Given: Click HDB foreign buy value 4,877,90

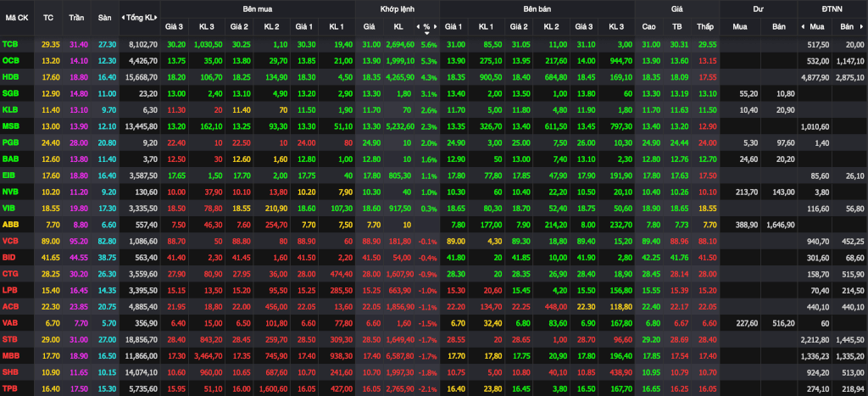Looking at the screenshot, I should (814, 77).
